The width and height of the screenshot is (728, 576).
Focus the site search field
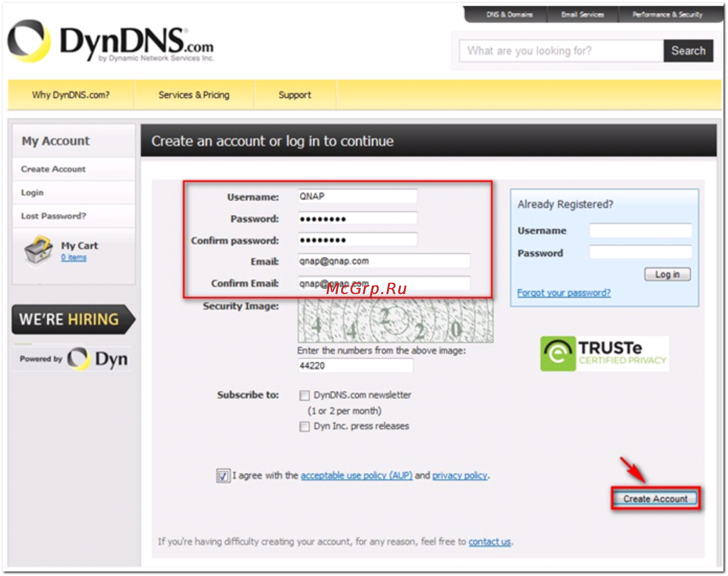pyautogui.click(x=561, y=51)
